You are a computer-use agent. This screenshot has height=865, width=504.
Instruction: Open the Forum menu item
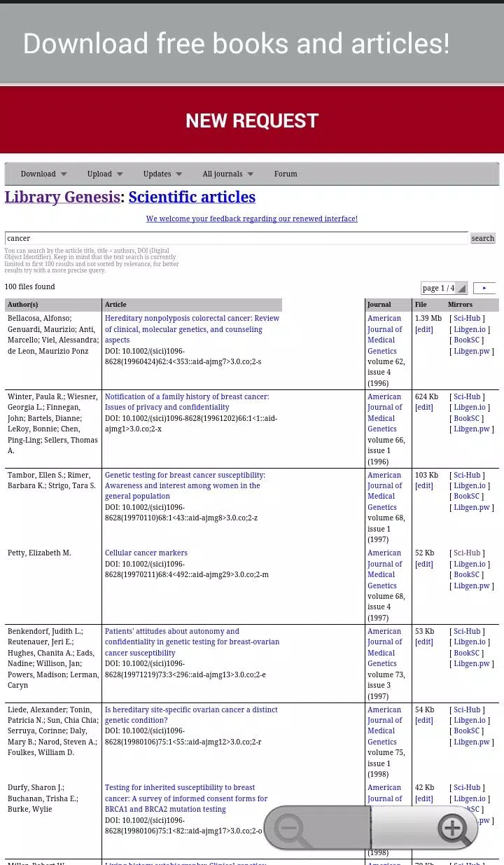(x=286, y=174)
